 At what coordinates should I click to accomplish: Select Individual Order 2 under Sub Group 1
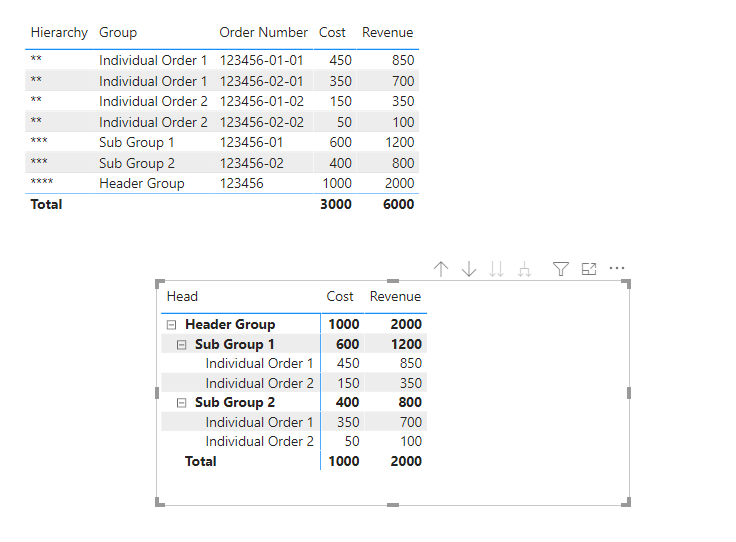[x=260, y=383]
